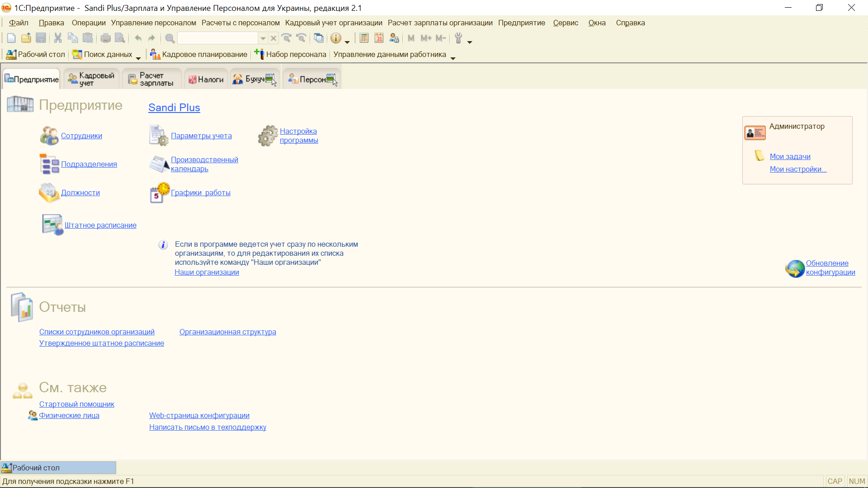This screenshot has width=868, height=488.
Task: Open the Стартовый помощник link
Action: click(x=76, y=404)
